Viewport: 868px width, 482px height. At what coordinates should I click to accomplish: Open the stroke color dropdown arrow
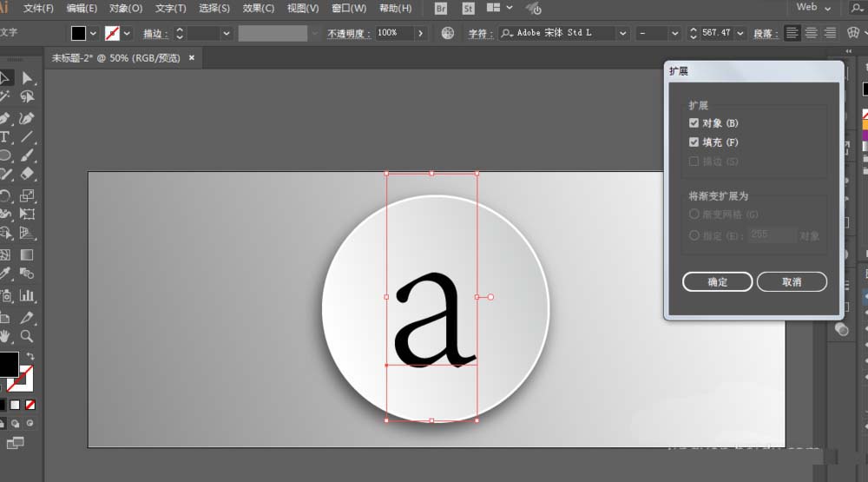[x=127, y=33]
